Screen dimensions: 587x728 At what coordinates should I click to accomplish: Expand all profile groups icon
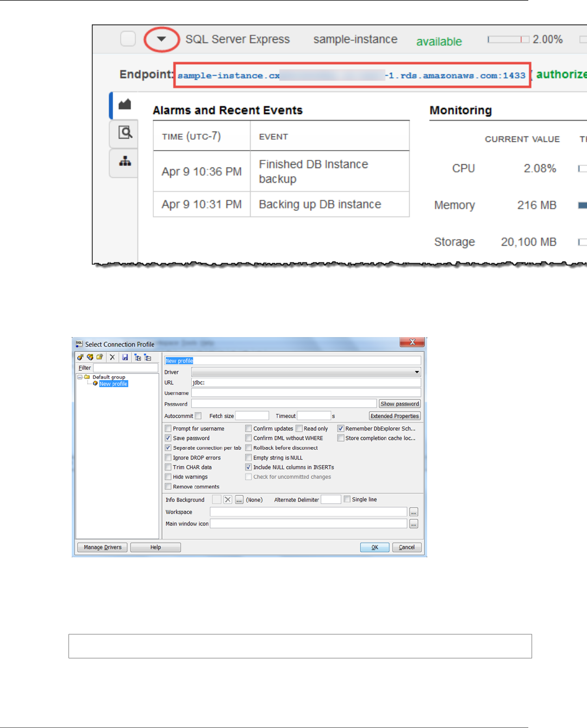138,357
